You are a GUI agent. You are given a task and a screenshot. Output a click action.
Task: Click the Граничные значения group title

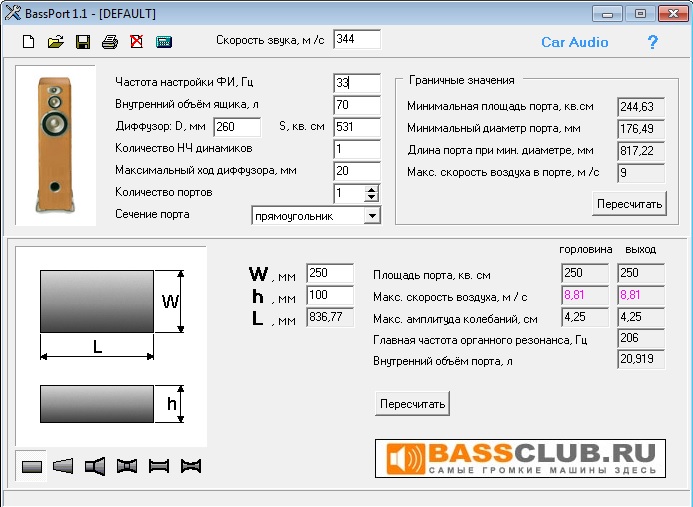point(462,80)
